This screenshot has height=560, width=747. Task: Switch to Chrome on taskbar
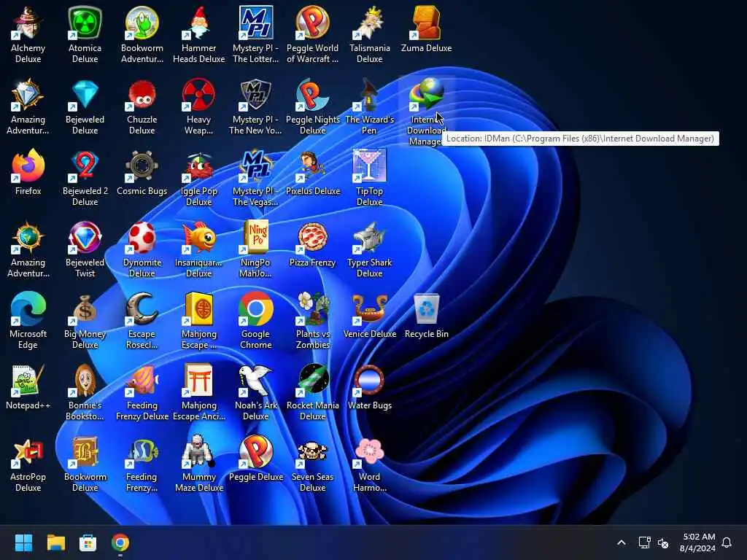coord(120,542)
